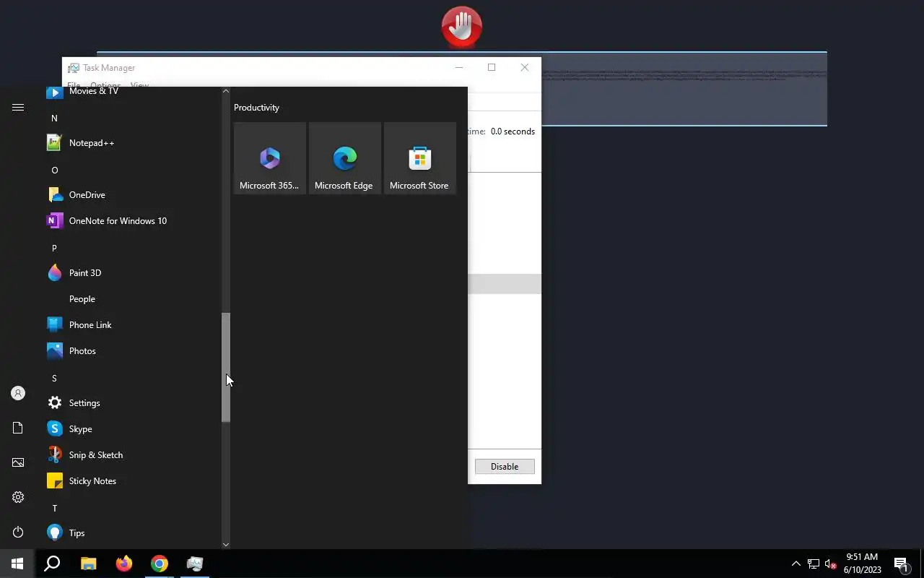Open the network status tray icon
924x578 pixels.
coord(814,564)
